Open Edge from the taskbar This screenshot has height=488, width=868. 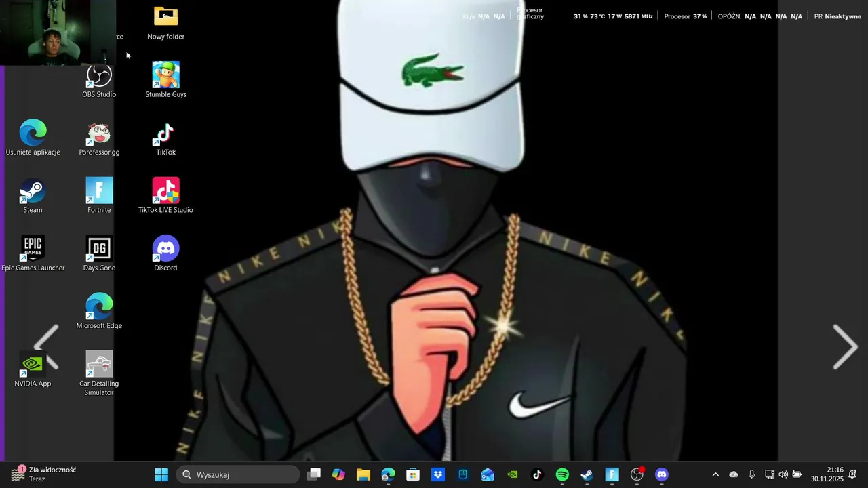click(388, 474)
